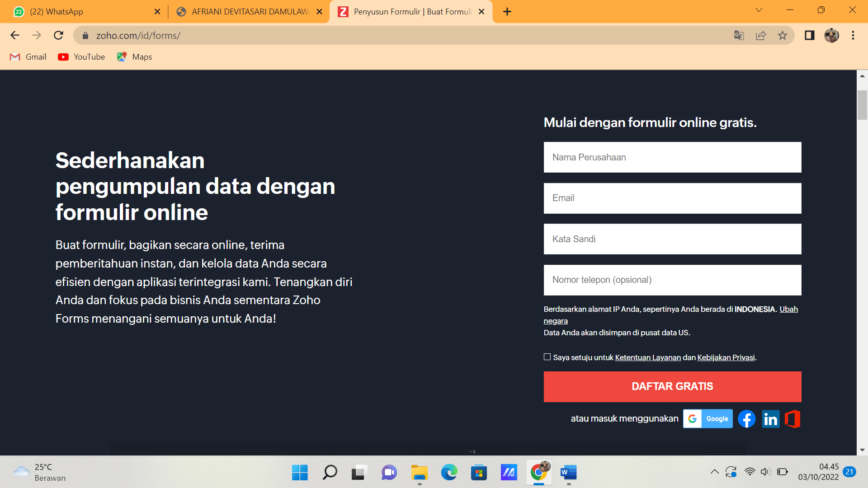
Task: Click the scrollbar up arrow
Action: (862, 76)
